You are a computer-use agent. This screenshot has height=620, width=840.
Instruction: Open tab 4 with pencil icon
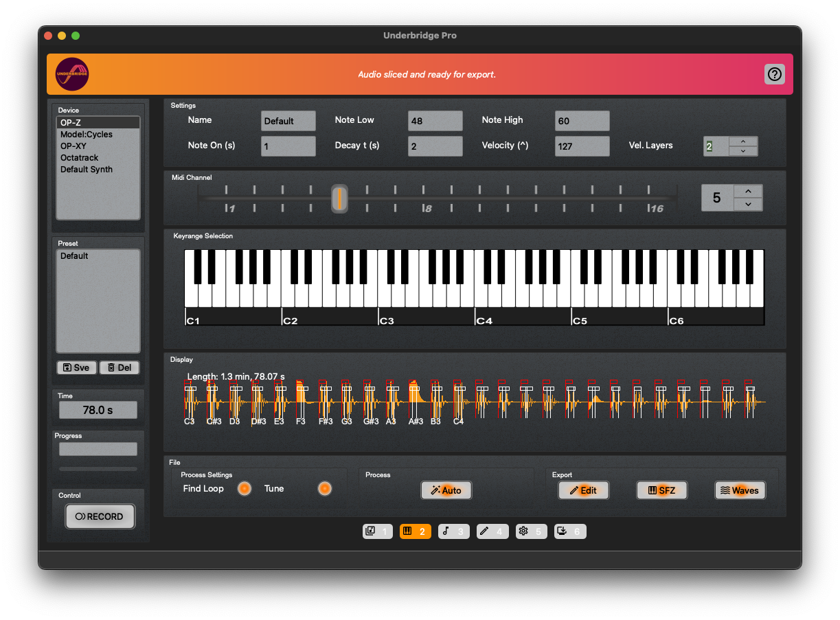coord(492,531)
